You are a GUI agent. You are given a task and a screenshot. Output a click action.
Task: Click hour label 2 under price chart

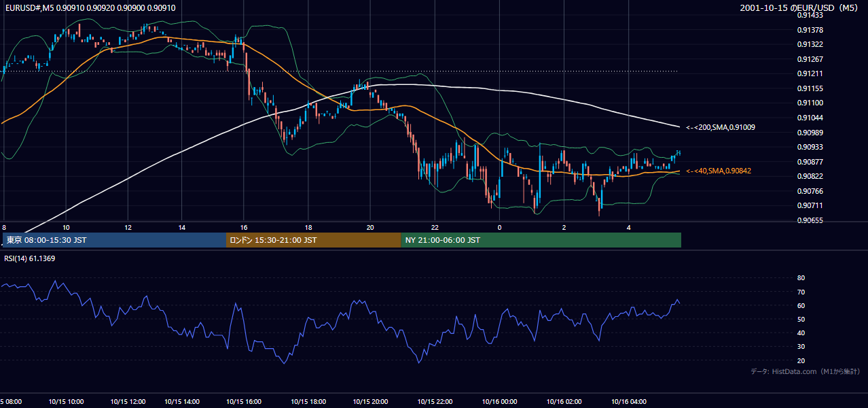pyautogui.click(x=564, y=227)
